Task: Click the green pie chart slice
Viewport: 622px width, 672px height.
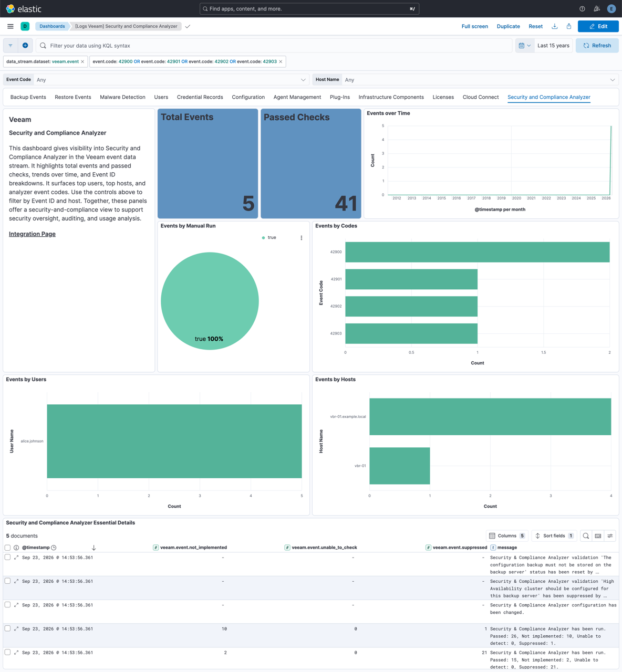Action: pos(210,301)
